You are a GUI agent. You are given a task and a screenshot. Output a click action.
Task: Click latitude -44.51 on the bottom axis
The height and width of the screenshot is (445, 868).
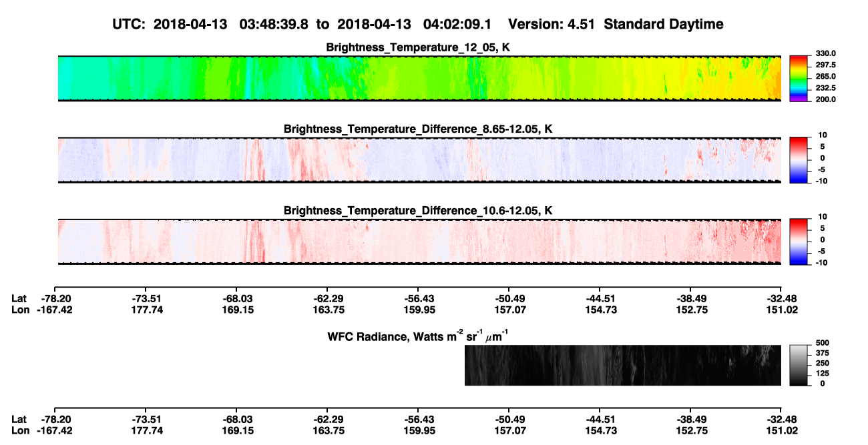600,419
